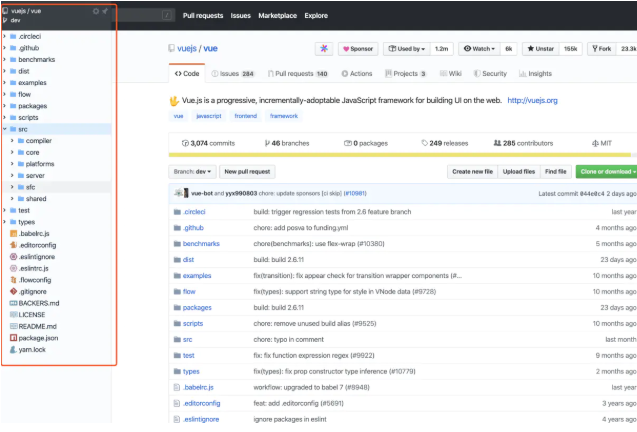The height and width of the screenshot is (432, 637).
Task: Click the BACKERS.md markdown icon in the sidebar
Action: coord(13,303)
